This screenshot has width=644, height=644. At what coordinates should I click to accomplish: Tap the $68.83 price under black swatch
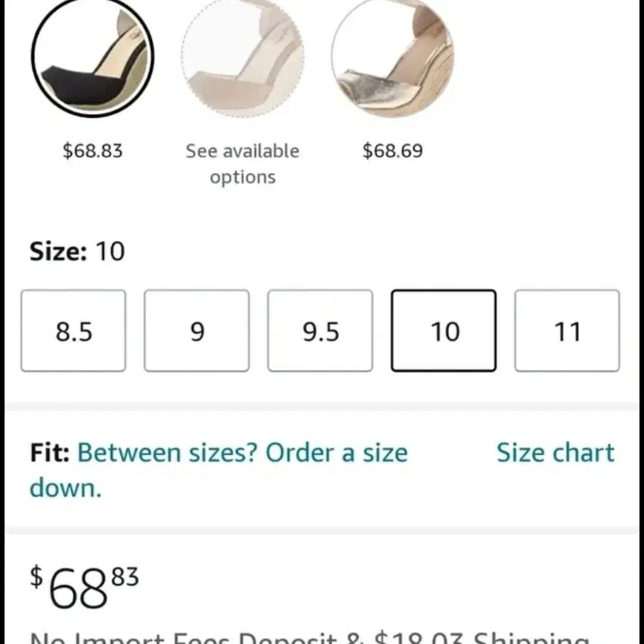(x=92, y=150)
